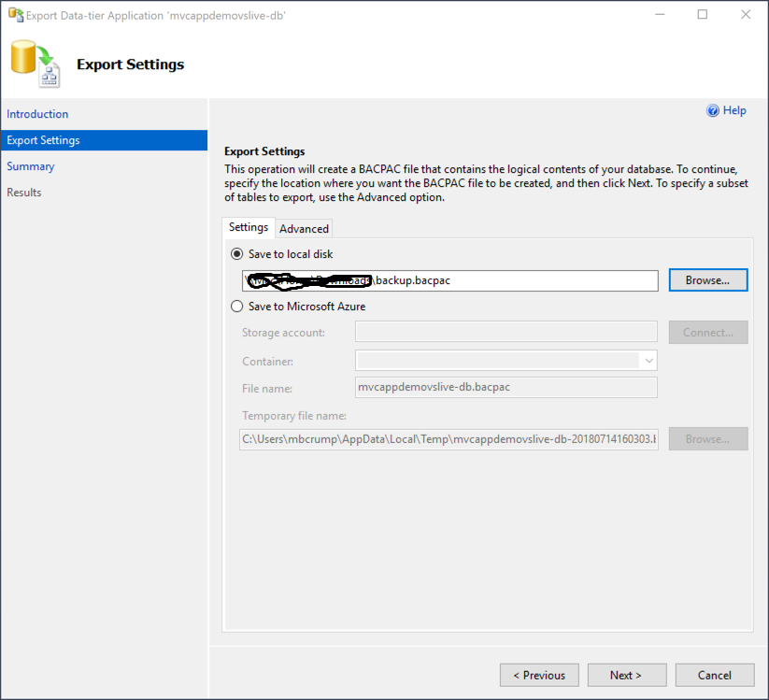The image size is (769, 700).
Task: Switch to the Advanced tab
Action: pos(303,228)
